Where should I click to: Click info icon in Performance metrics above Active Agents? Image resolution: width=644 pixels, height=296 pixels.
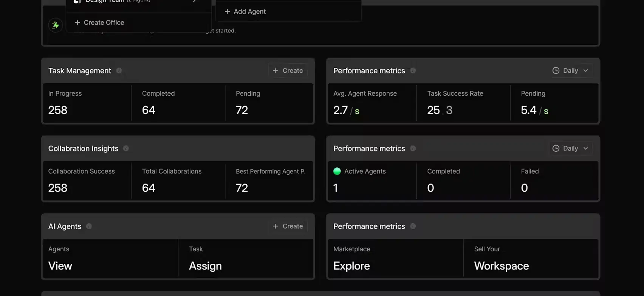413,148
